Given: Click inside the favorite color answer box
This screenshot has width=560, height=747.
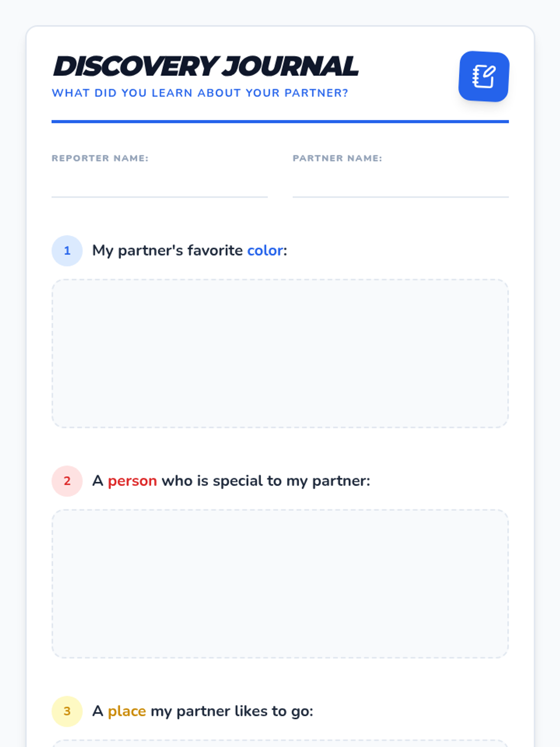Looking at the screenshot, I should [280, 353].
